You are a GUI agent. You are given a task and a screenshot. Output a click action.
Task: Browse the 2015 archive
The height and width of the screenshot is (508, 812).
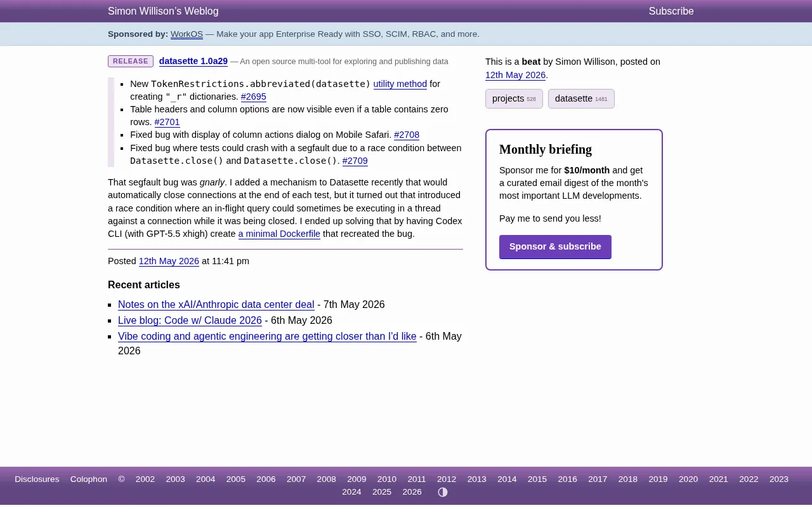pos(537,479)
